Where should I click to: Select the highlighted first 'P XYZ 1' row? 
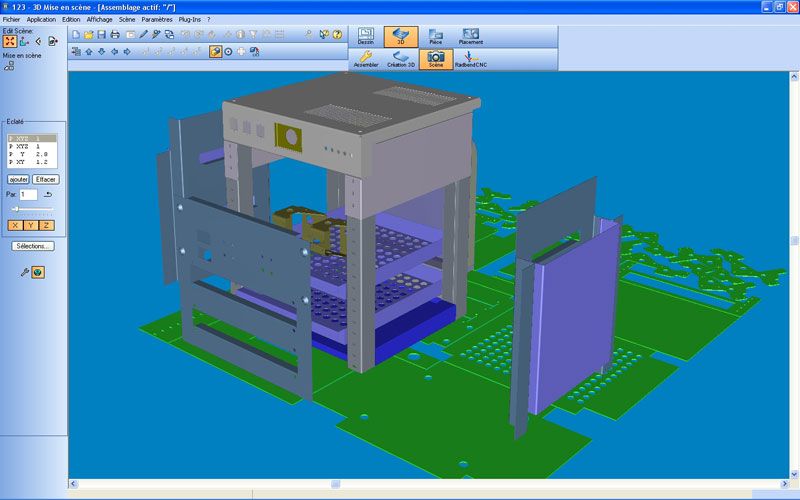pos(32,139)
